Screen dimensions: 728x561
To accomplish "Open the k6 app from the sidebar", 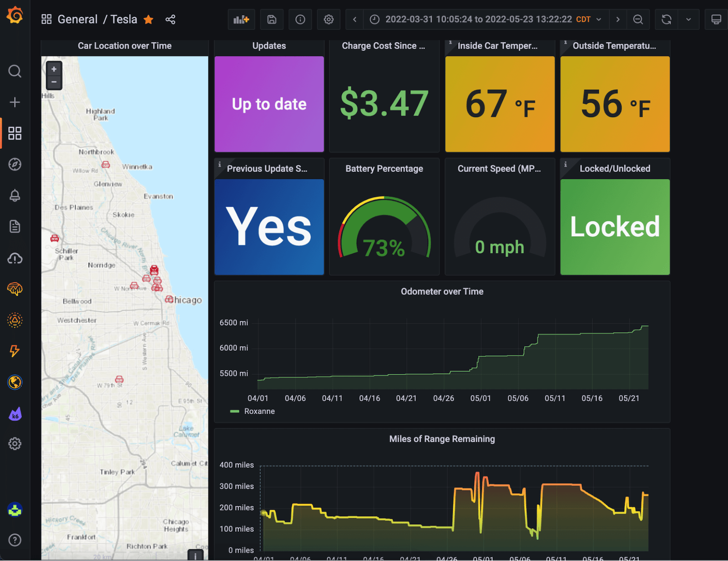I will 15,413.
